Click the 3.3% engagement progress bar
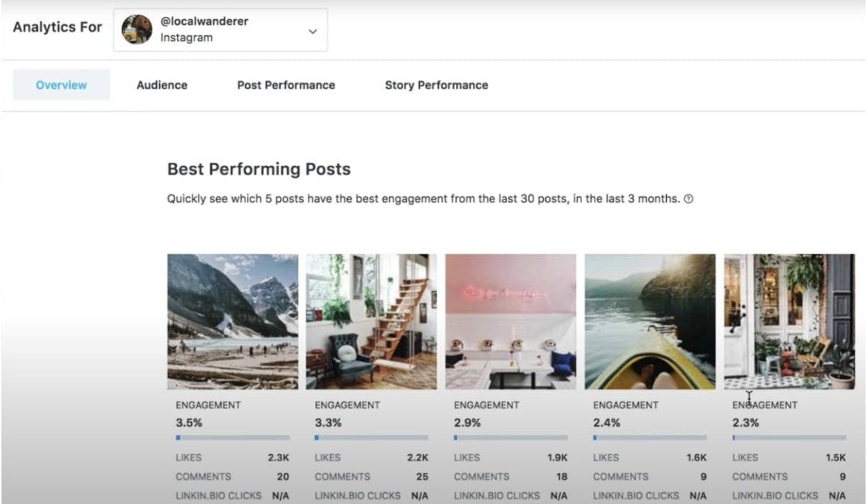The image size is (868, 504). click(x=371, y=438)
